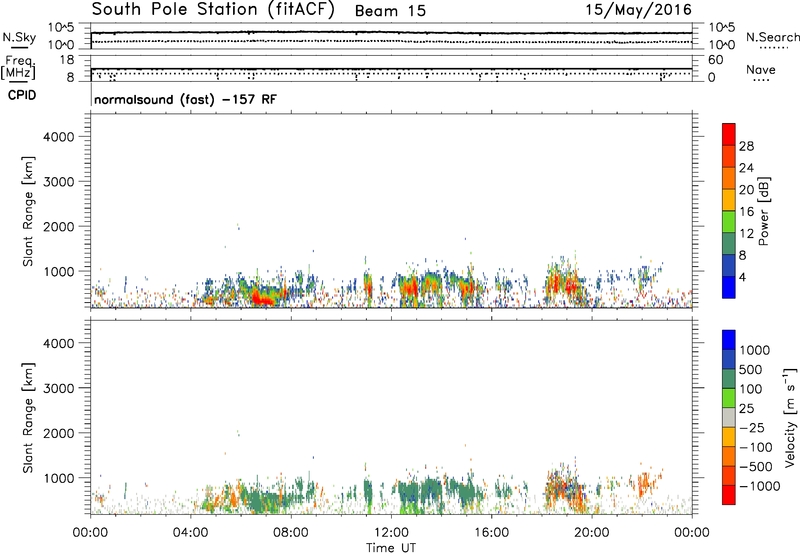This screenshot has height=554, width=800.
Task: Click the red top segment of Power colorbar
Action: [729, 134]
